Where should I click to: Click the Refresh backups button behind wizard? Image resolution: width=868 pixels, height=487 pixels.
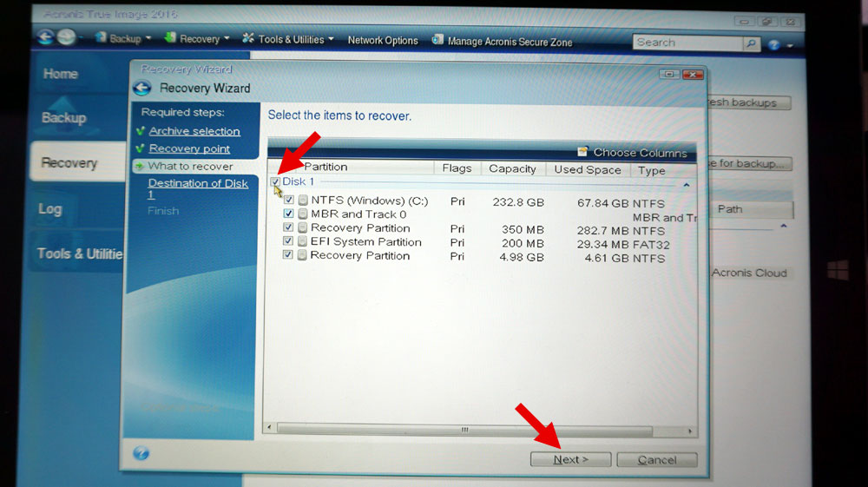click(x=749, y=103)
